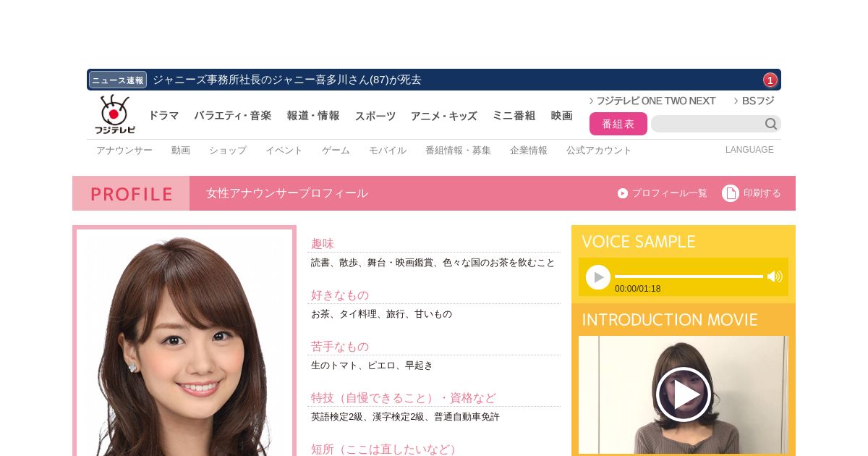Viewport: 868px width, 456px height.
Task: Click the search magnifier icon
Action: [x=771, y=124]
